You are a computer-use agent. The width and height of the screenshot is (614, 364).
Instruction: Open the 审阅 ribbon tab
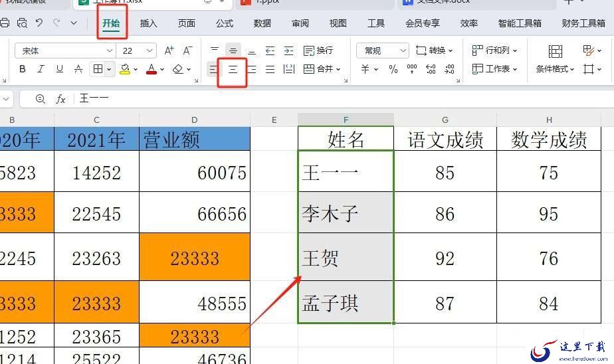point(300,23)
